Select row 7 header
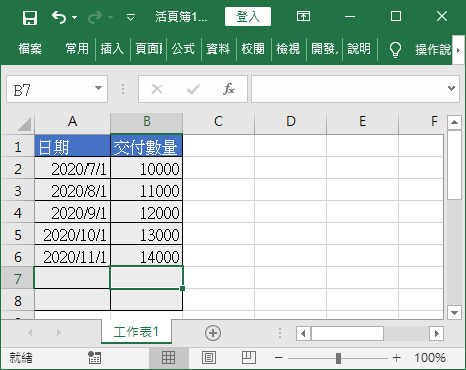This screenshot has height=370, width=466. [x=18, y=278]
